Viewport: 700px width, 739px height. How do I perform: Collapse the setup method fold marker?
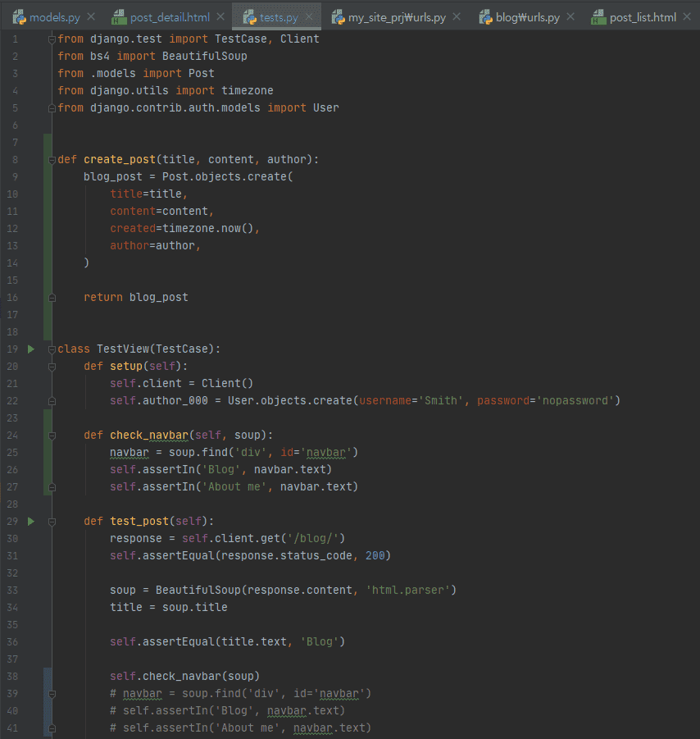coord(52,367)
